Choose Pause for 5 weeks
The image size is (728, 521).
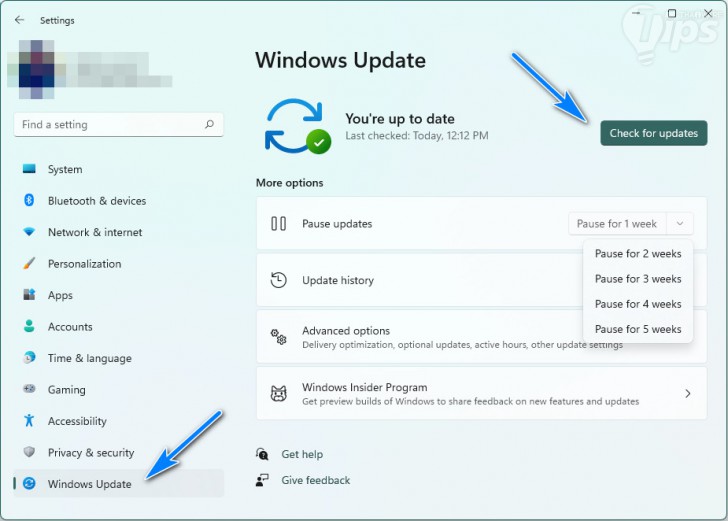click(638, 329)
